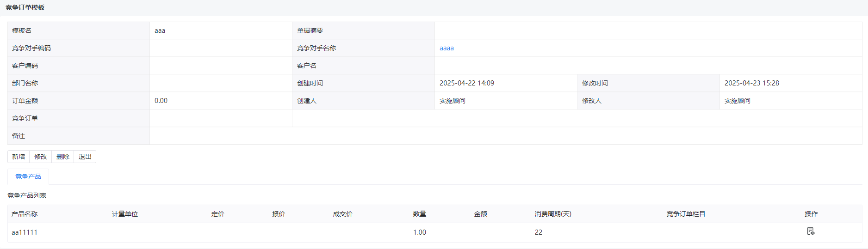Click modified time 2025-04-23 15:28

pyautogui.click(x=752, y=83)
